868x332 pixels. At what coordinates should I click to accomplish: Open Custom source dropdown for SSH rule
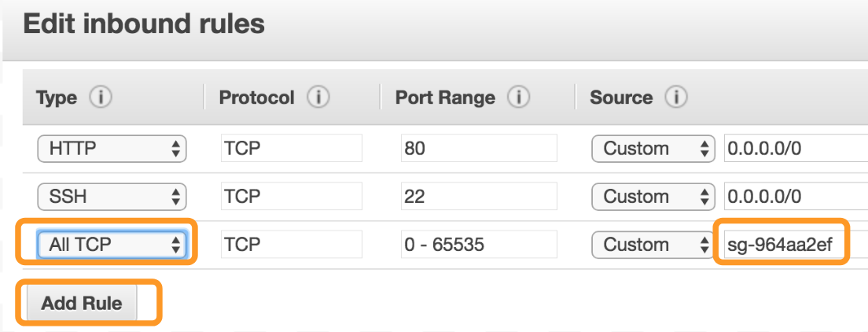pos(653,197)
